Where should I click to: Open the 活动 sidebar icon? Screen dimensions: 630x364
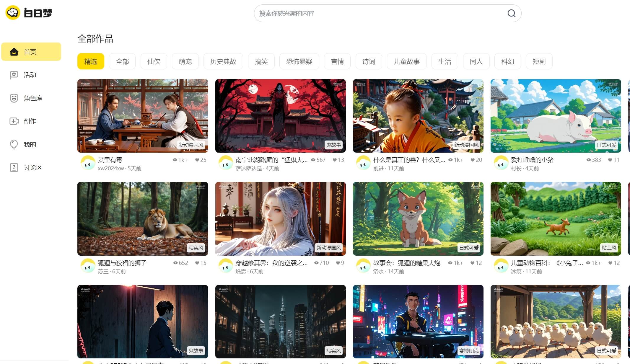pos(14,75)
